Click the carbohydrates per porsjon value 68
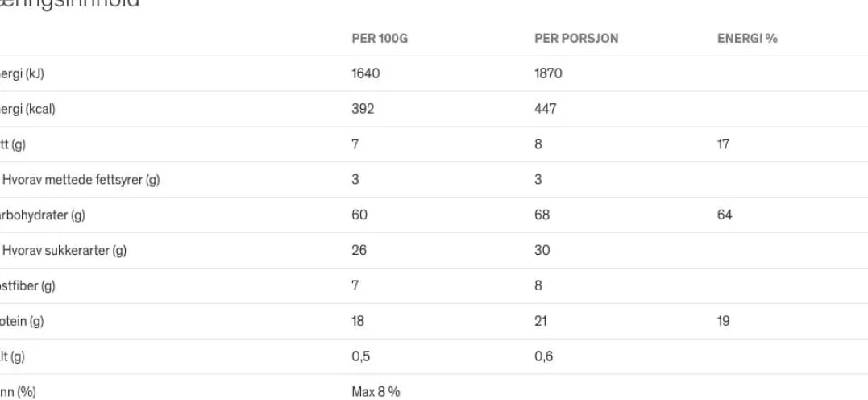Image resolution: width=868 pixels, height=400 pixels. (x=542, y=215)
